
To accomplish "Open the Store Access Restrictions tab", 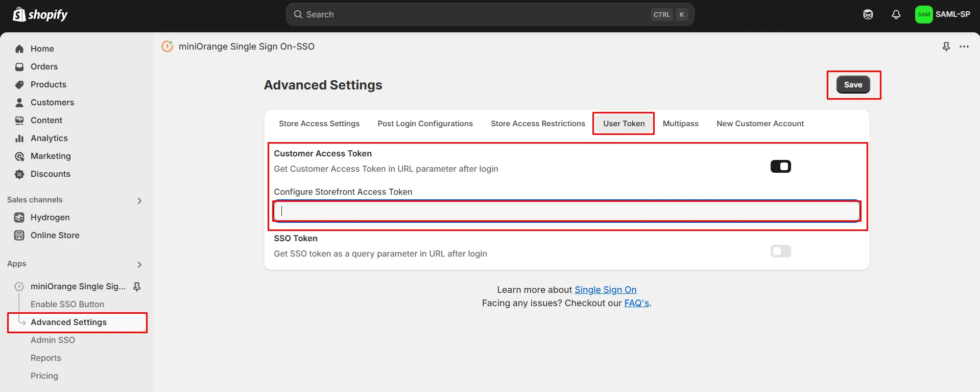I will (x=538, y=124).
